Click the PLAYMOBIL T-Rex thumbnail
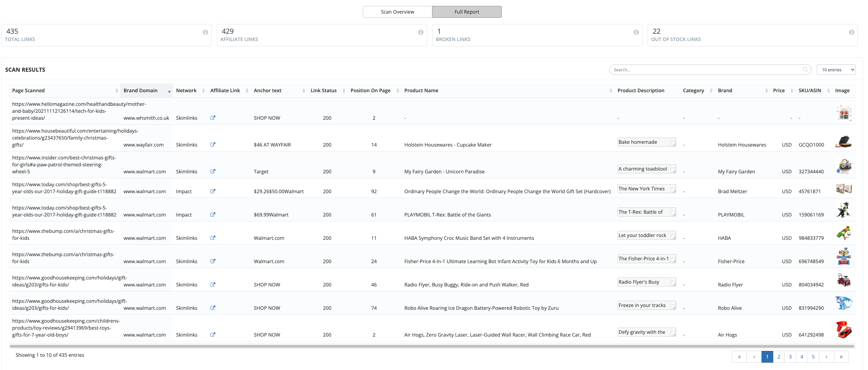Screen dimensions: 868x370 (x=844, y=210)
